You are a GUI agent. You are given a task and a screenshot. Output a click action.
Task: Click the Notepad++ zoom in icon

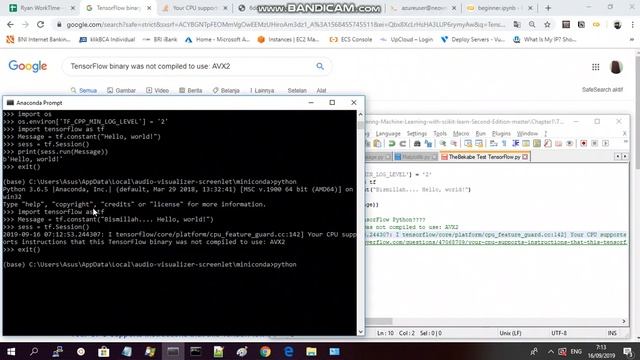pyautogui.click(x=443, y=143)
